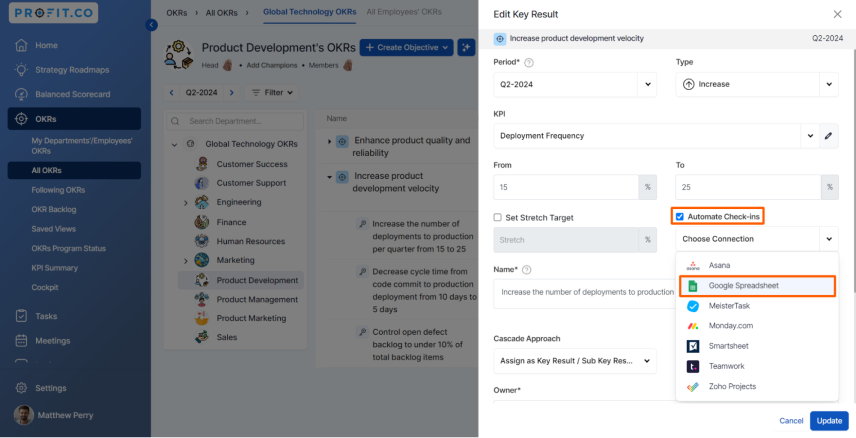Open the Tasks clipboard icon

(21, 316)
